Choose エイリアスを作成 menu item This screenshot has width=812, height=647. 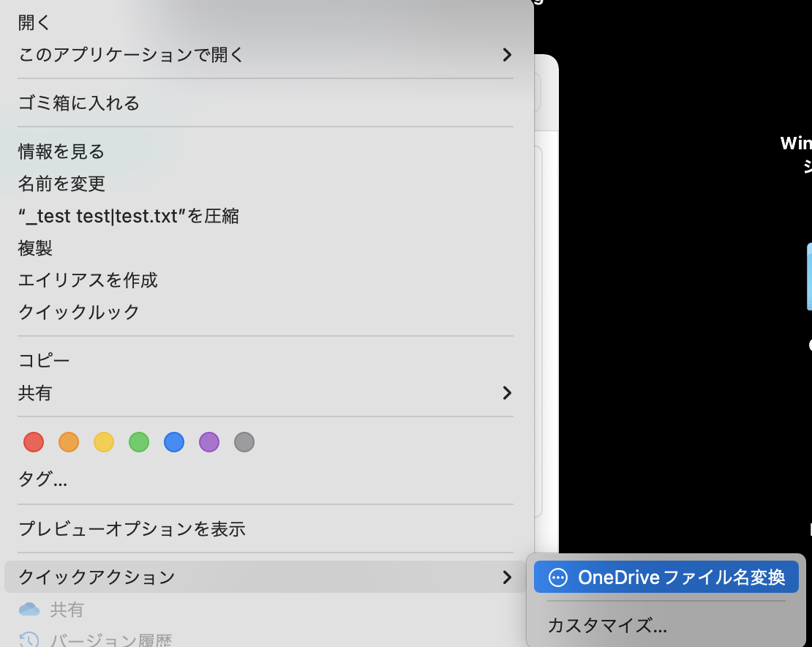[88, 280]
